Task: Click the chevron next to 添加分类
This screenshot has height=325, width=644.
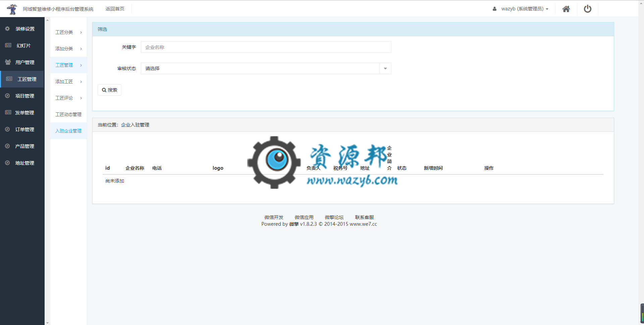Action: point(81,49)
